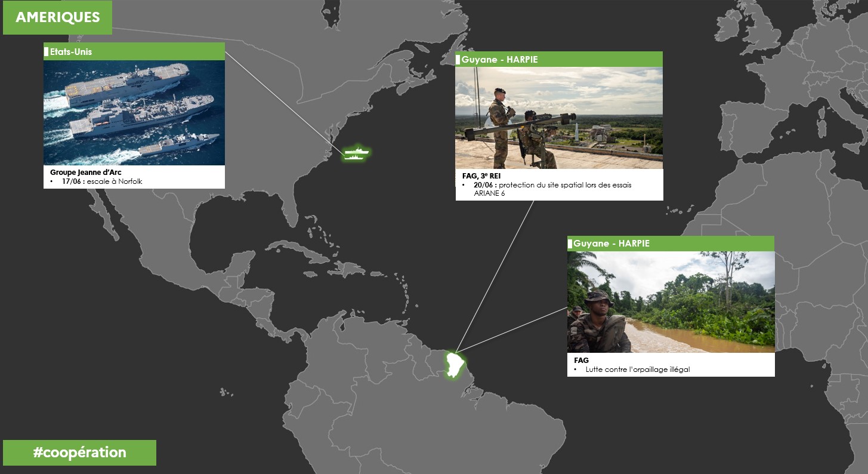This screenshot has height=474, width=868.
Task: Click the three warships photo
Action: [134, 113]
